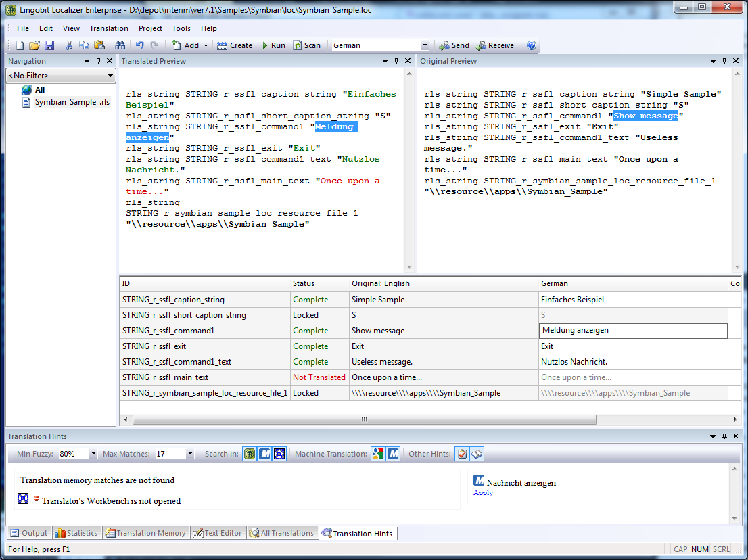Open the German language dropdown

[425, 45]
